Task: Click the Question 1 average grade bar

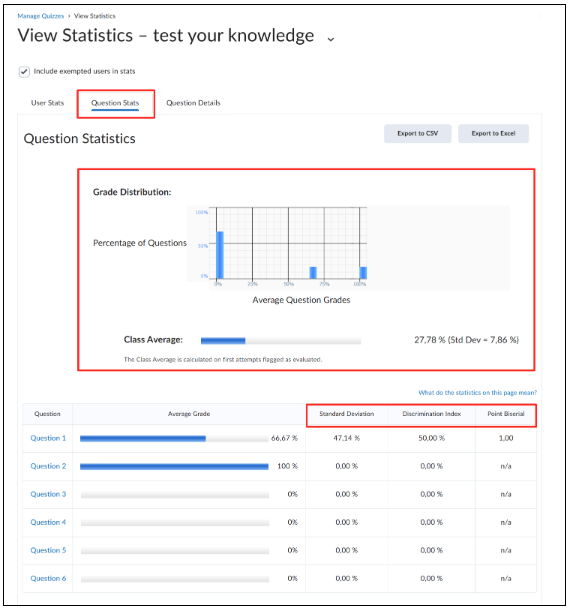Action: (174, 439)
